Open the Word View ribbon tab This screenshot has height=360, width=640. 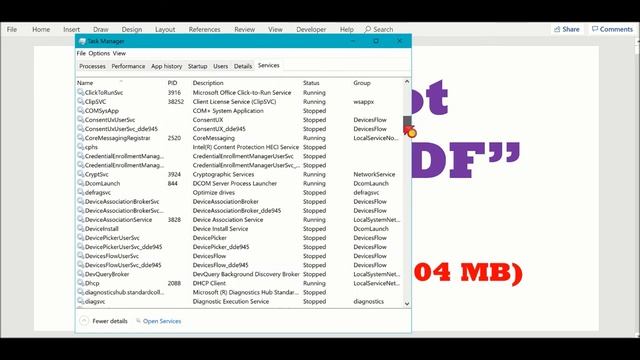tap(275, 29)
